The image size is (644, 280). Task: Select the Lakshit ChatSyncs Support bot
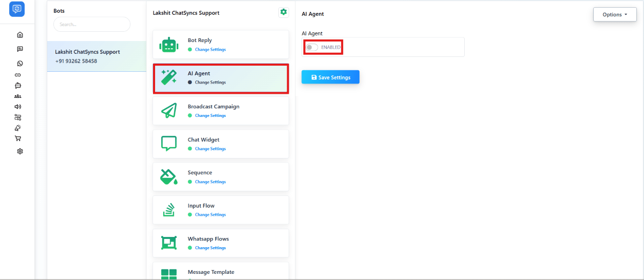pos(97,56)
